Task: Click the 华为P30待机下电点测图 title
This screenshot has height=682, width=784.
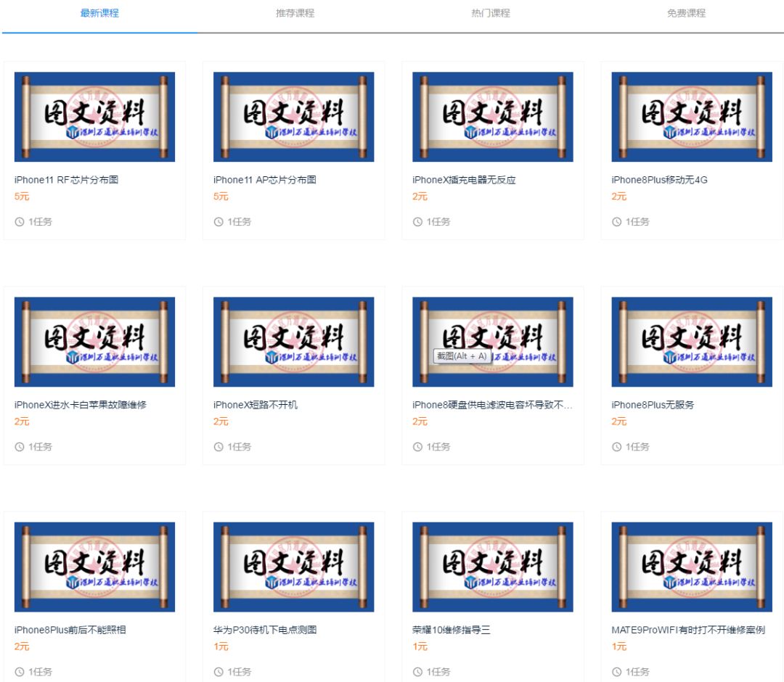Action: click(x=265, y=630)
